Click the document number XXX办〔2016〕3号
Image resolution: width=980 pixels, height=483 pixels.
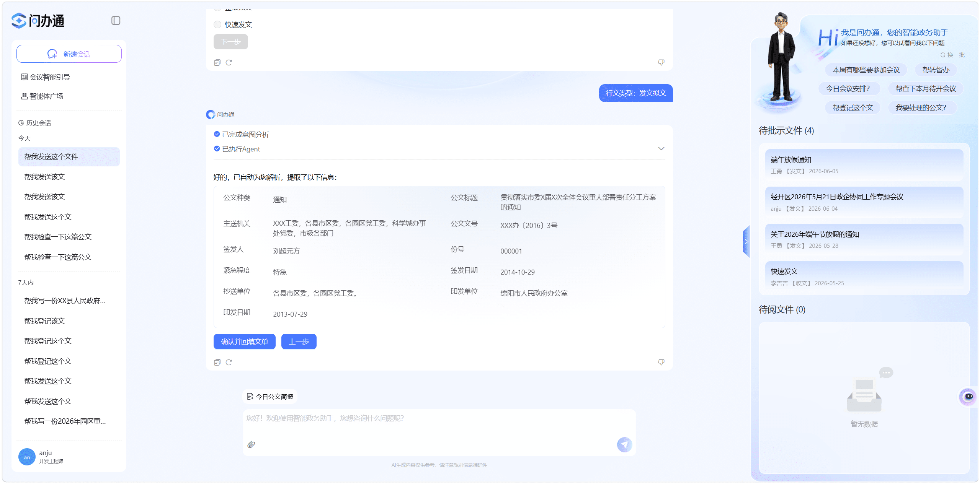click(529, 226)
